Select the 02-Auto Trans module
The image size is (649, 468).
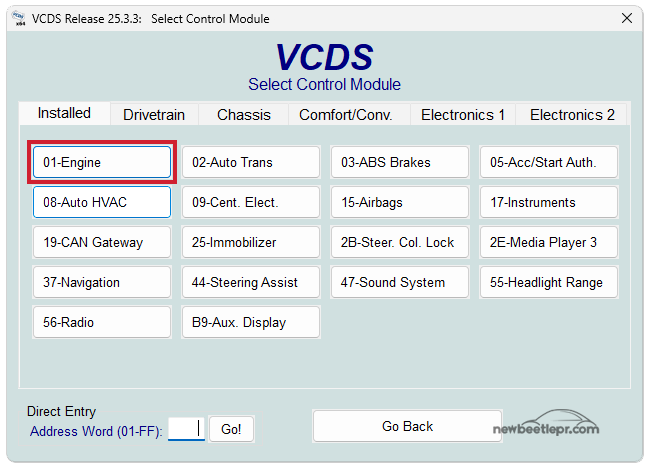click(251, 162)
